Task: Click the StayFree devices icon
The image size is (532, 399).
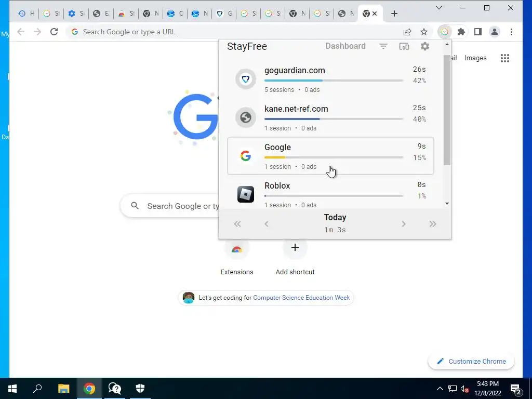Action: 404,46
